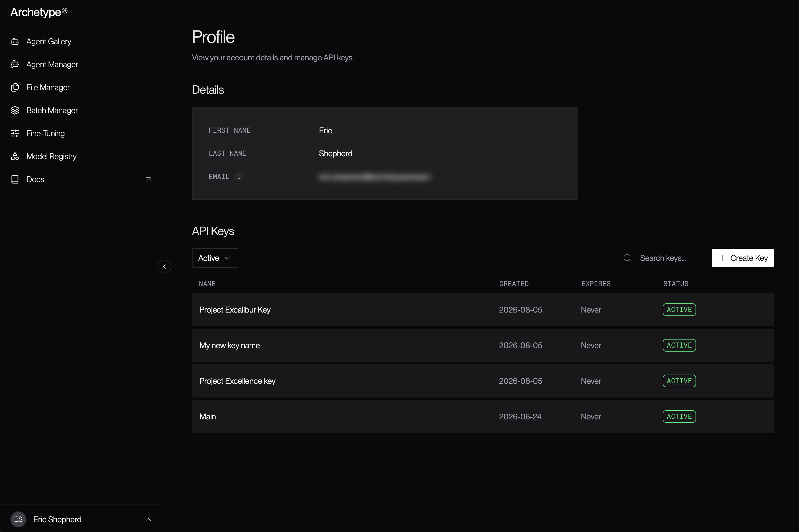Click the File Manager documents icon
This screenshot has width=799, height=532.
(15, 87)
